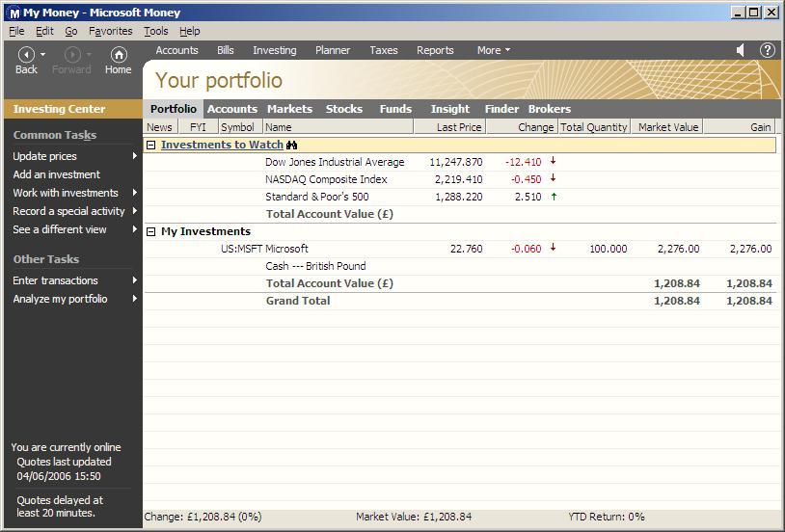Sort by the Gain column header
The image size is (785, 532).
pos(740,127)
